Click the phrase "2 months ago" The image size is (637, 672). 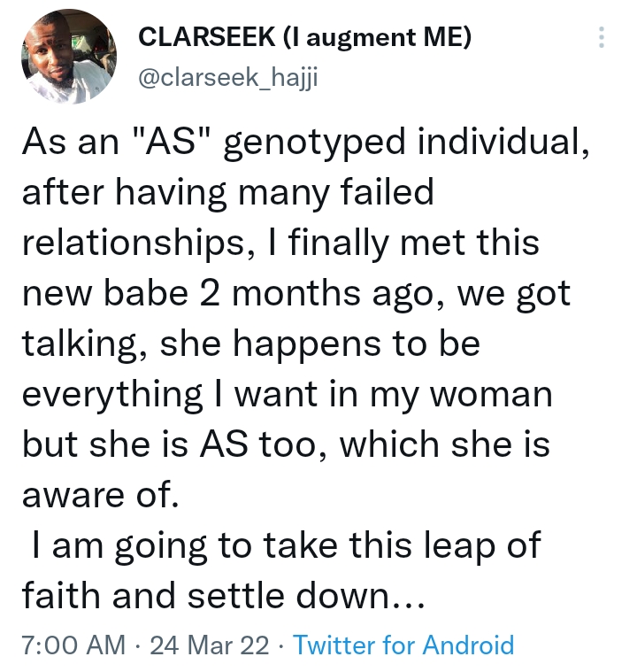[293, 293]
